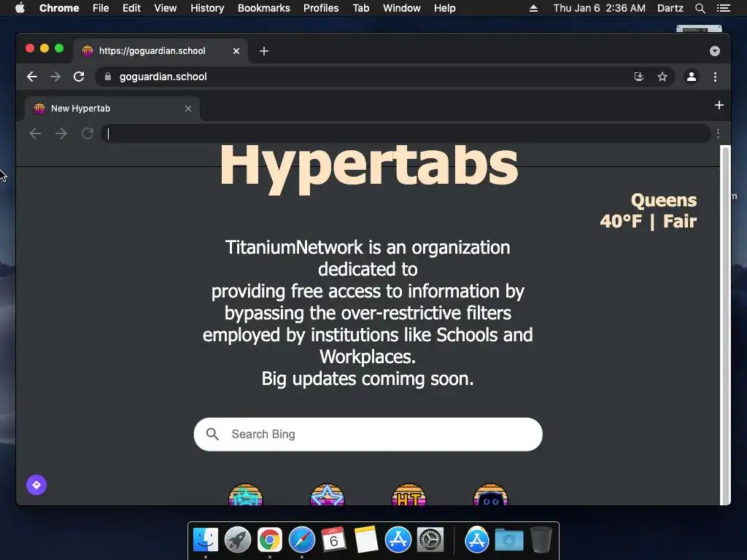Click the eject icon in menu bar
This screenshot has width=747, height=560.
pyautogui.click(x=533, y=8)
